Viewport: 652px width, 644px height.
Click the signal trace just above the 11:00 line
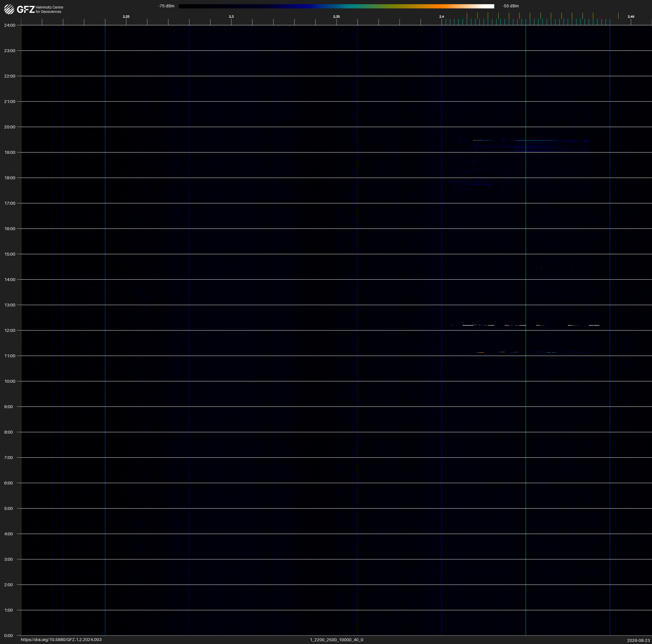point(530,352)
